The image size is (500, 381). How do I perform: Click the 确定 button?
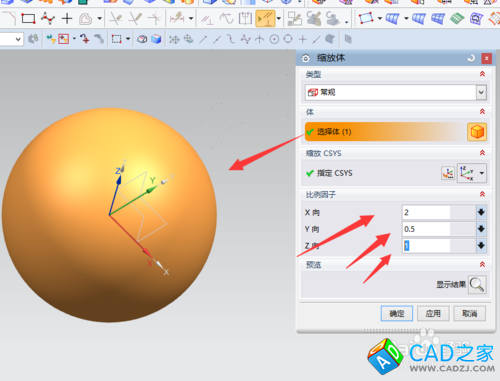tap(397, 313)
